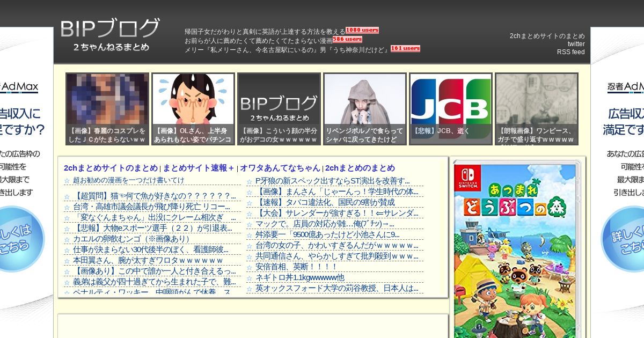Open メリー『私メリーさん、今名古屋駅 article link

click(x=288, y=49)
